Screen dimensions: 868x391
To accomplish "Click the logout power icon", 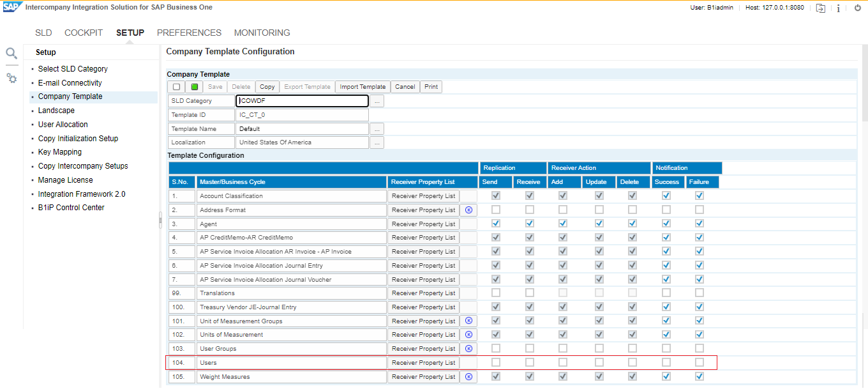I will pos(857,8).
